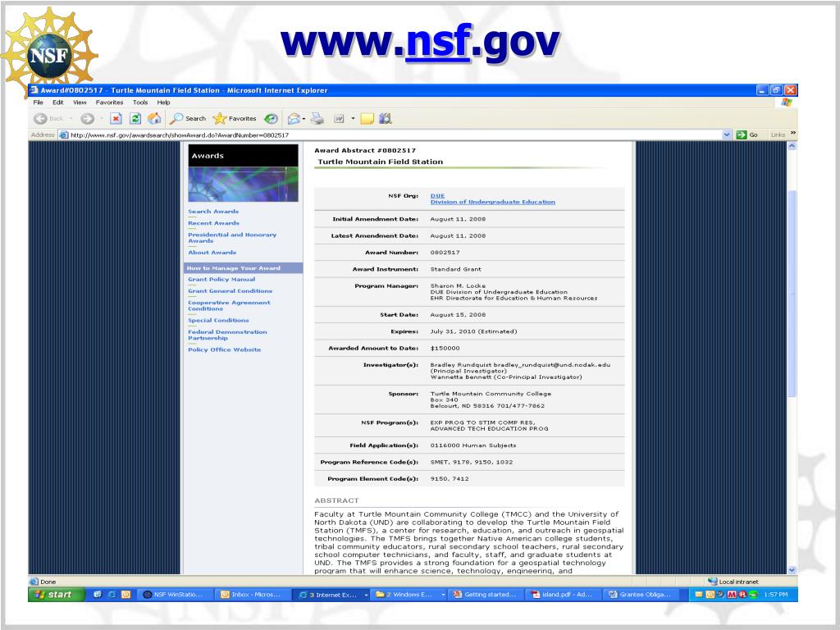Open the File menu
Image resolution: width=840 pixels, height=630 pixels.
(38, 103)
